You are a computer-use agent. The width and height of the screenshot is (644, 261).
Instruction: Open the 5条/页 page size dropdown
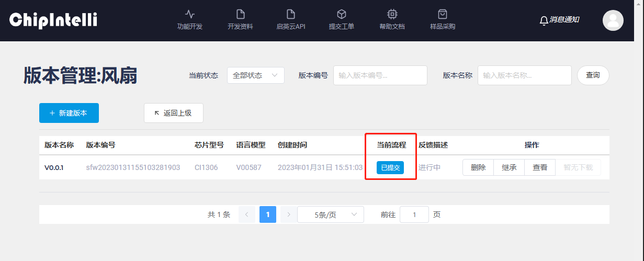(x=330, y=214)
